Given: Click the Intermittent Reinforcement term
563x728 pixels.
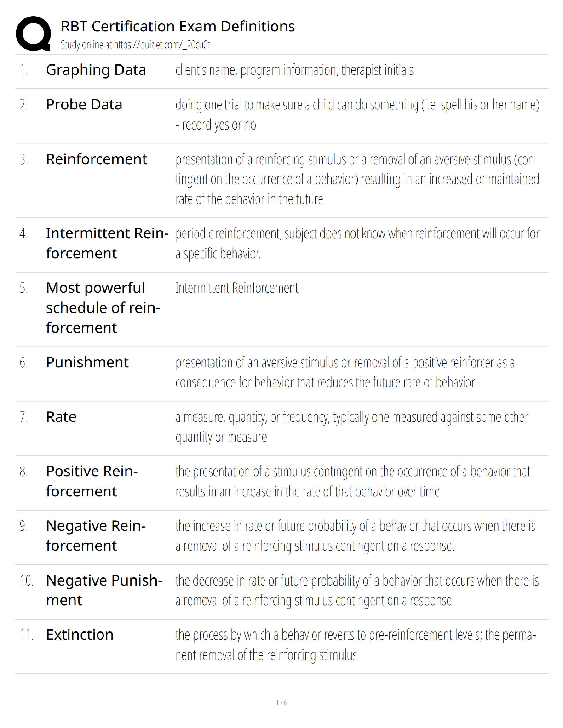Looking at the screenshot, I should point(107,243).
